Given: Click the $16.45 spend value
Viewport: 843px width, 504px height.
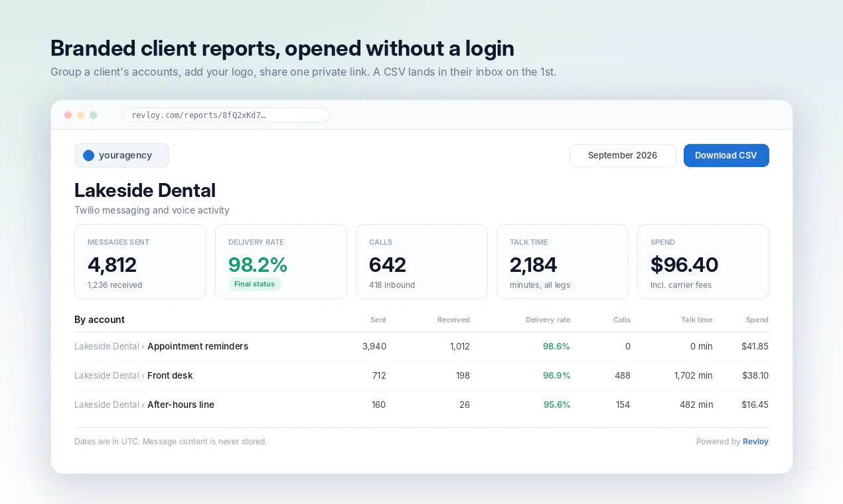Looking at the screenshot, I should [x=755, y=405].
